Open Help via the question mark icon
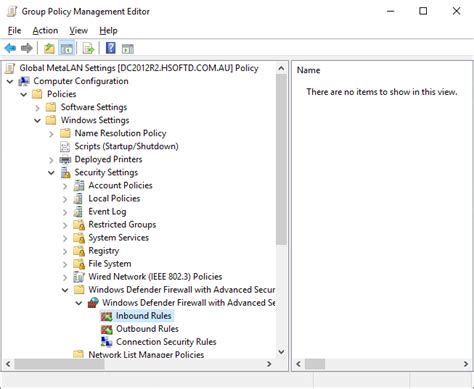474x389 pixels. [111, 49]
